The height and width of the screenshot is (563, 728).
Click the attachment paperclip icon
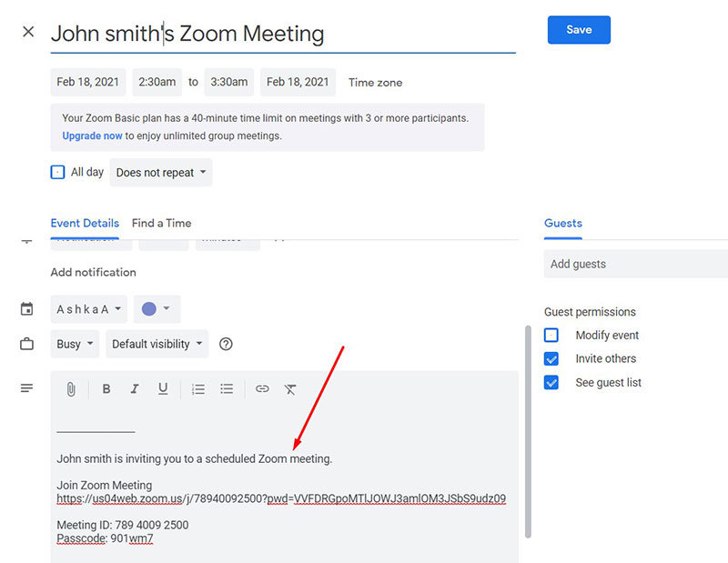pos(71,389)
